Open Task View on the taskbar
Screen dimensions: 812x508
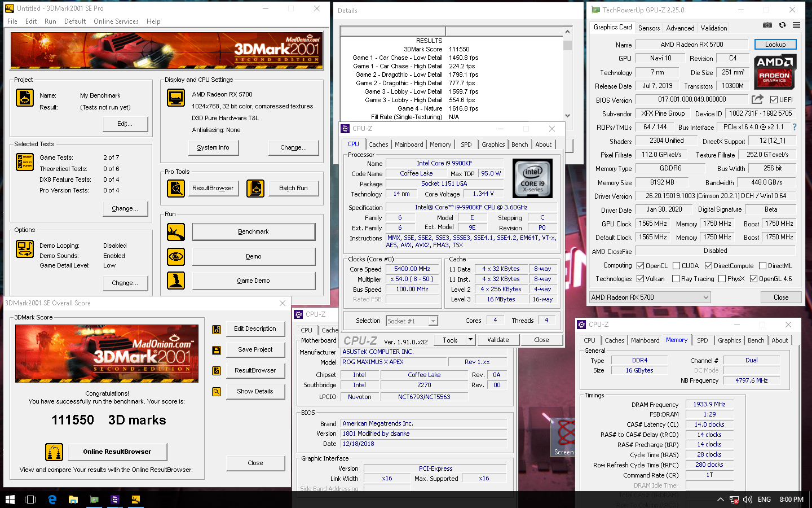[x=30, y=500]
